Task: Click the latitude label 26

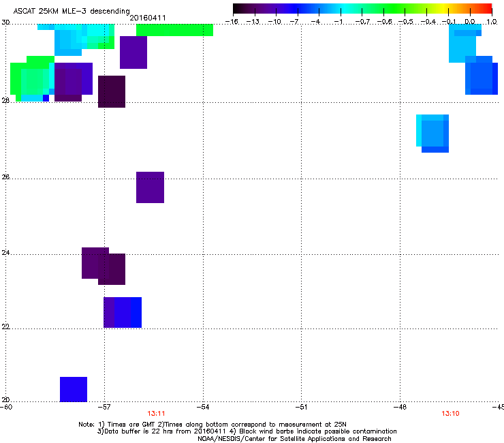Action: tap(5, 177)
